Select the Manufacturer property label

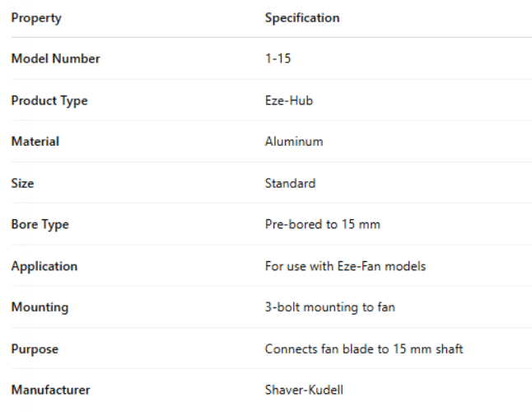coord(50,390)
